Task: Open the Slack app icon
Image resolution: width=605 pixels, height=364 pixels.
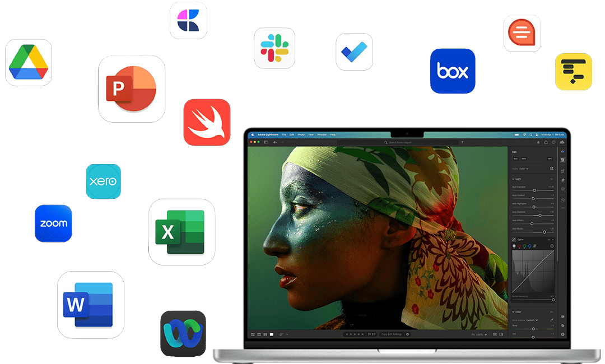Action: point(274,48)
